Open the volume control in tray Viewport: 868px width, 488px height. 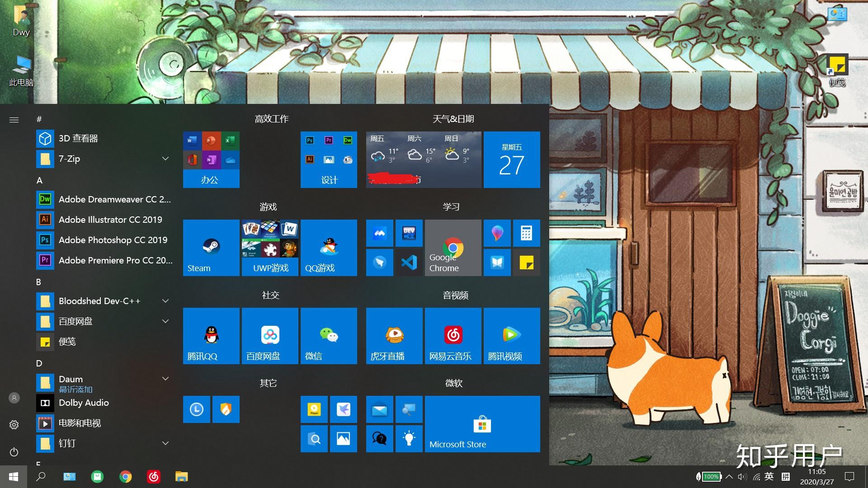(x=742, y=477)
